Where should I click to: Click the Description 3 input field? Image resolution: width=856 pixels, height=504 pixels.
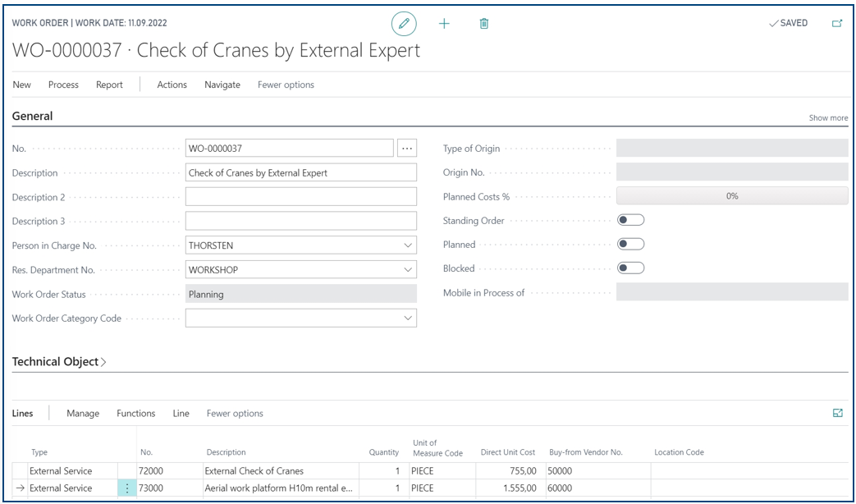pos(301,221)
